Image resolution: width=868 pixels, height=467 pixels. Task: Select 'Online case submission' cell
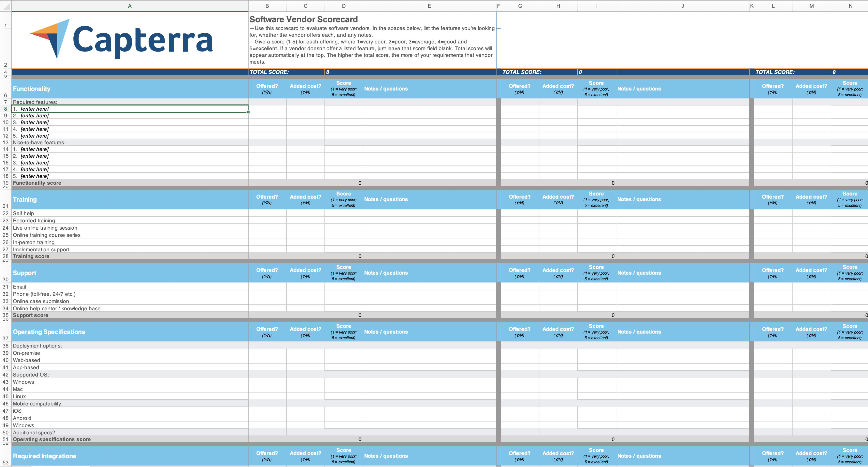coord(130,301)
